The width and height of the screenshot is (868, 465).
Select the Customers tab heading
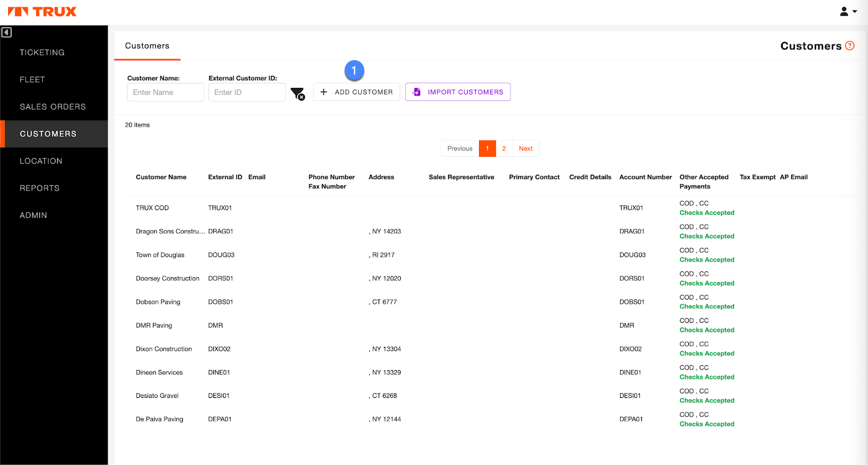147,46
